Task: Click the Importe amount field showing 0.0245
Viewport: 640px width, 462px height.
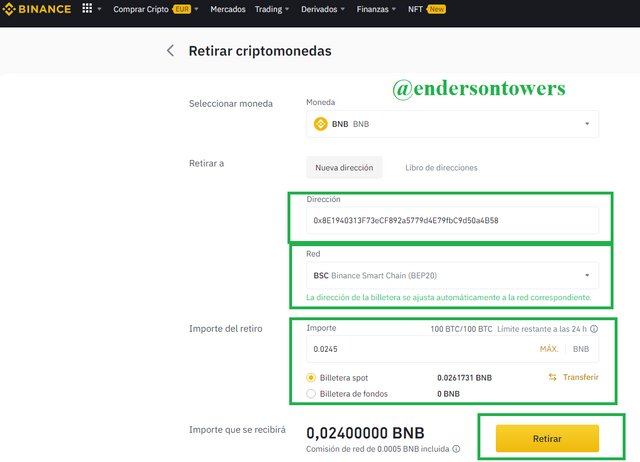Action: point(452,349)
